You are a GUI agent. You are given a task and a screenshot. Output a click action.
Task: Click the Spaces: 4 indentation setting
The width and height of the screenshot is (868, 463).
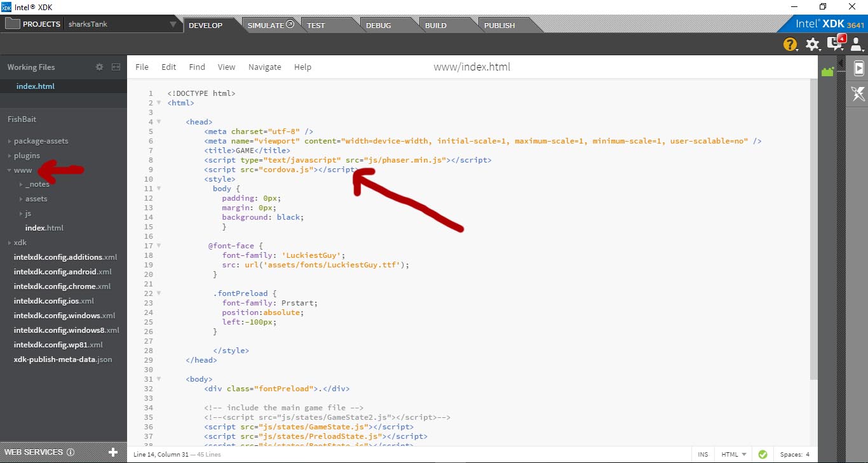point(794,454)
